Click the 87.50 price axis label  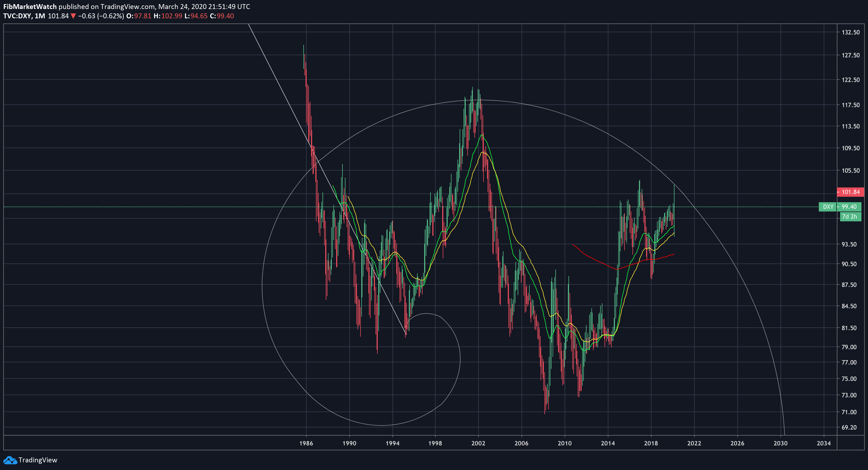tap(849, 285)
